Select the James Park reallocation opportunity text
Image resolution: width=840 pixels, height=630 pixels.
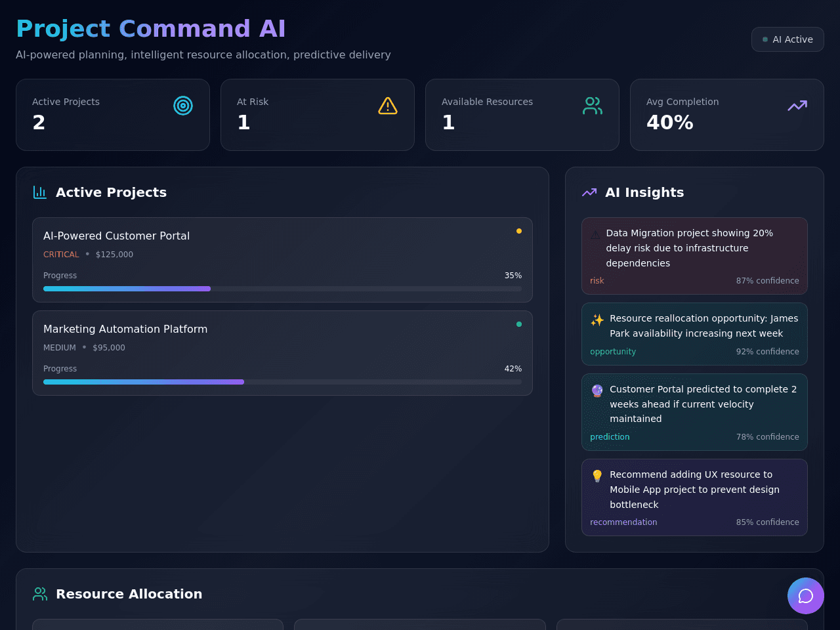pos(703,325)
